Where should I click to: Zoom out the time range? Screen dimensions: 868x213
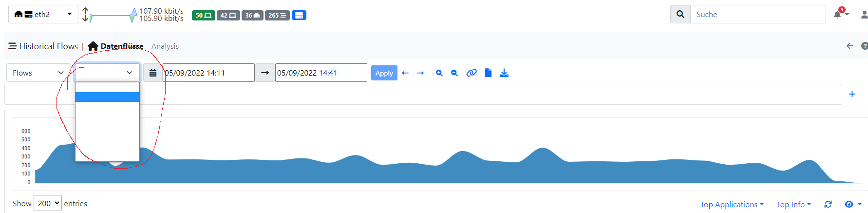pos(454,73)
